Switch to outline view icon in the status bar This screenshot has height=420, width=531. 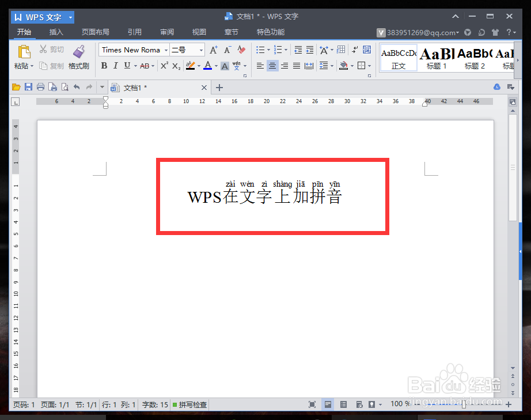(343, 404)
